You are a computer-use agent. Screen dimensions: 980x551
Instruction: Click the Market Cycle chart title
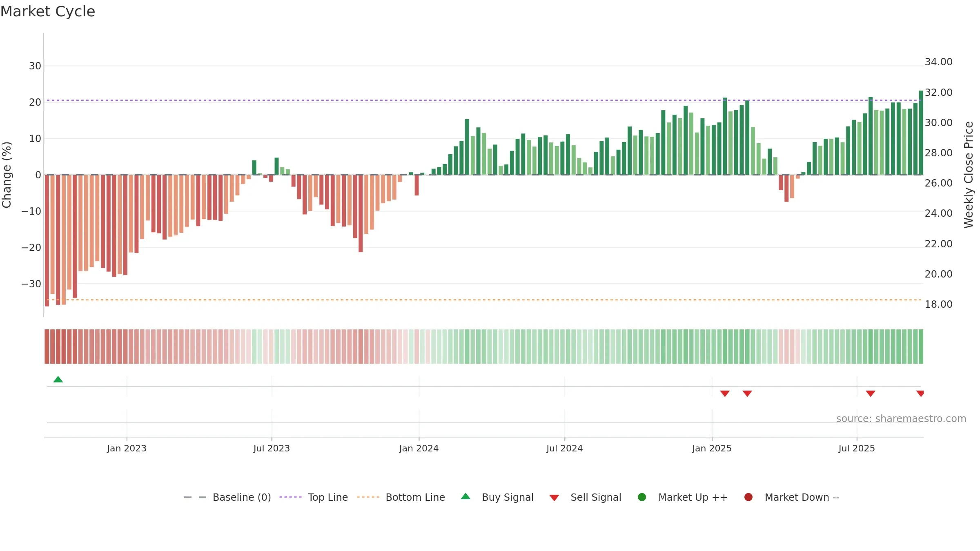[48, 11]
